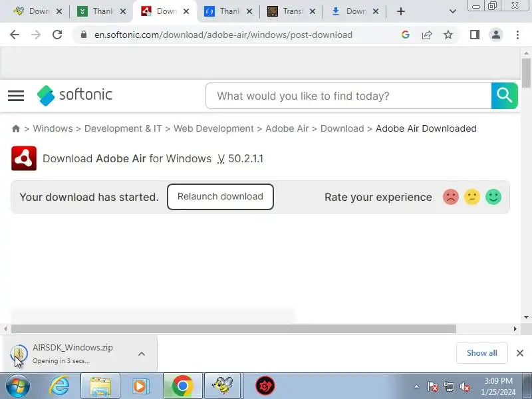Rate experience with neutral yellow face

coord(472,197)
